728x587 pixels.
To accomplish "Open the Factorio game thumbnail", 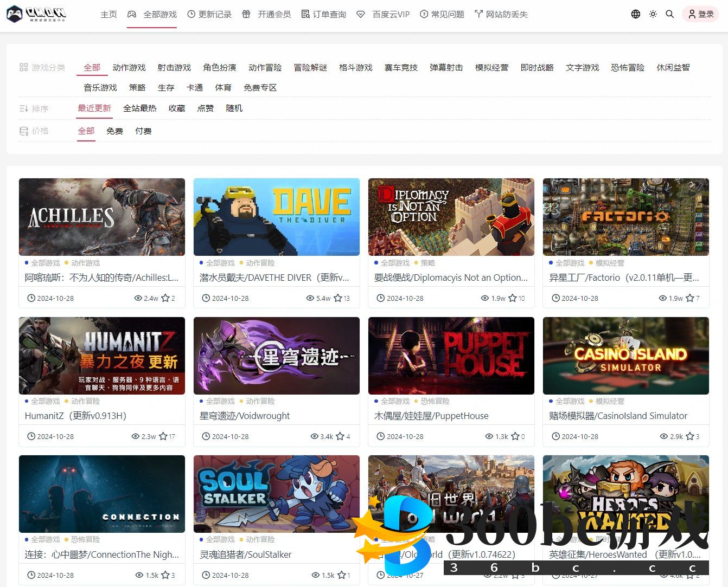I will (x=626, y=217).
